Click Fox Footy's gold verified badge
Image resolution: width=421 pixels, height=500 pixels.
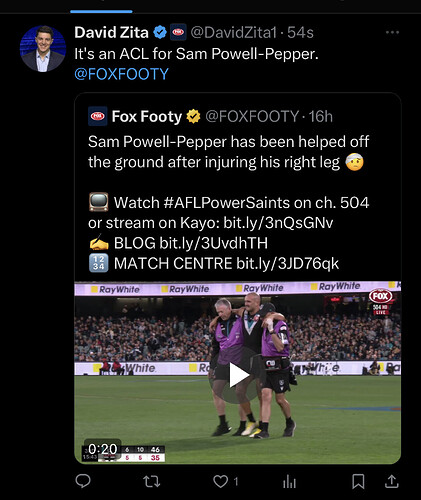[x=193, y=116]
